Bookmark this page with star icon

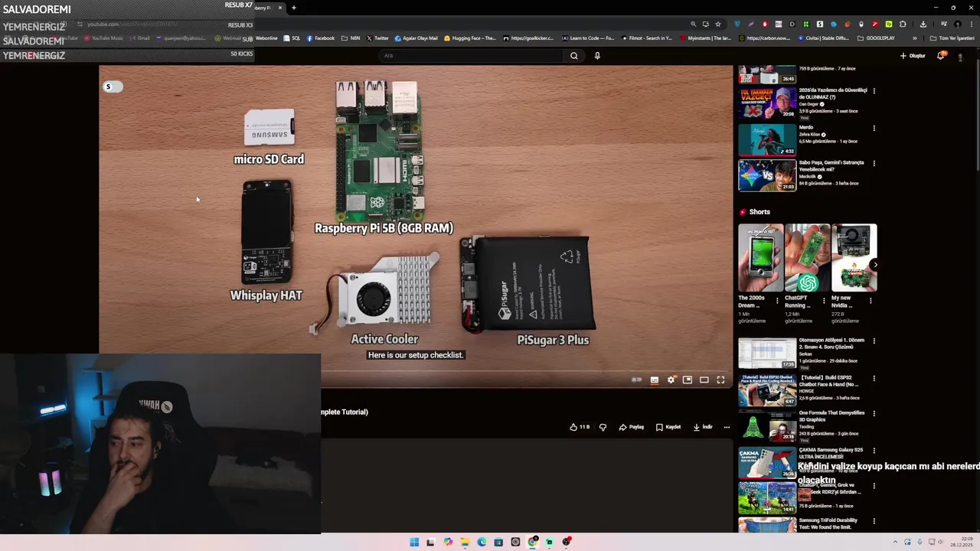point(717,24)
